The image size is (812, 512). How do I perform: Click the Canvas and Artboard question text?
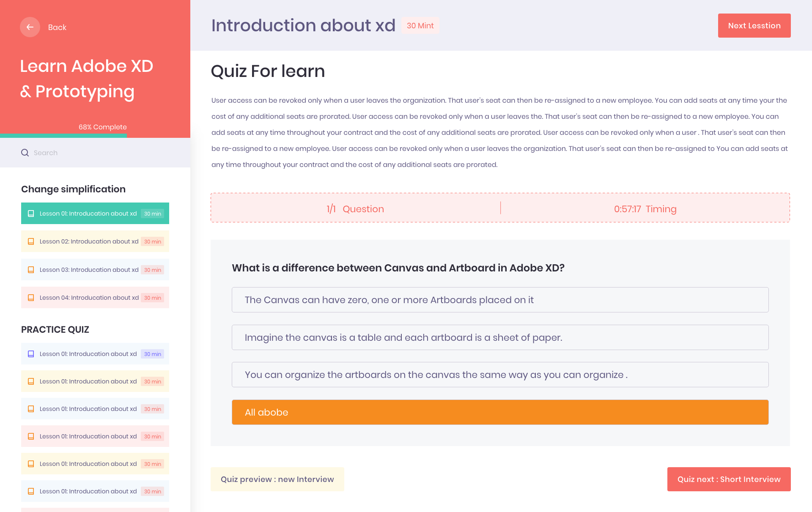[x=398, y=268]
